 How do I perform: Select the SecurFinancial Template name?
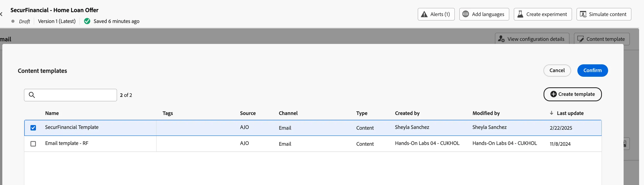coord(72,127)
